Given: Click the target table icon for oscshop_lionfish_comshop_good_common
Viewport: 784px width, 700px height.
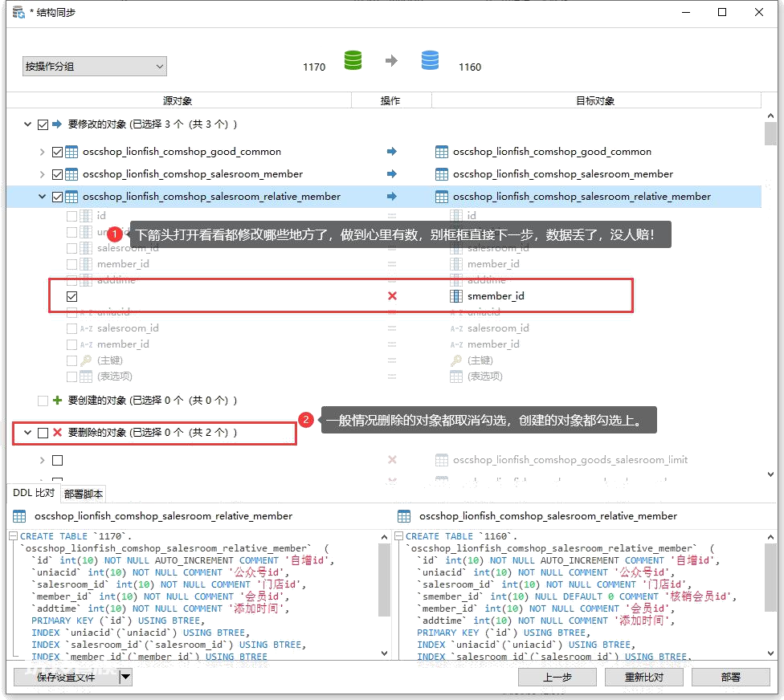Looking at the screenshot, I should pos(442,152).
